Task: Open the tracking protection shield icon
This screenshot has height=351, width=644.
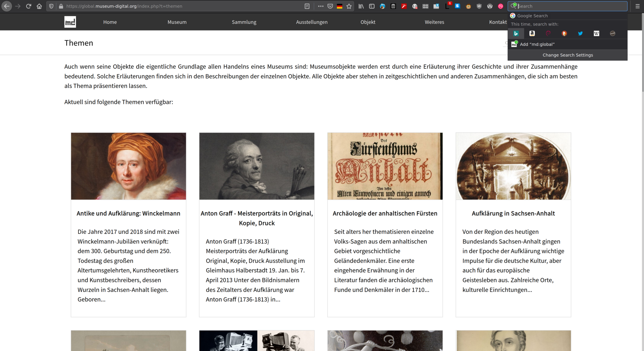Action: pos(51,6)
